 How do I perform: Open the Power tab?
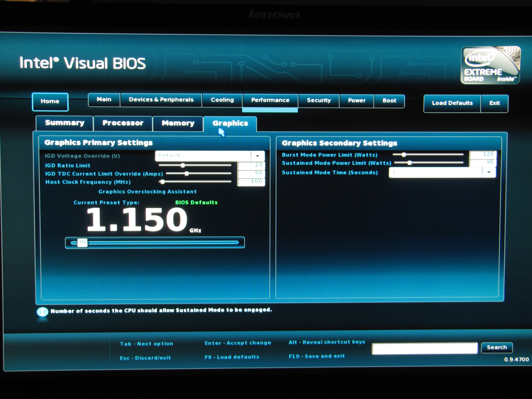(x=357, y=101)
